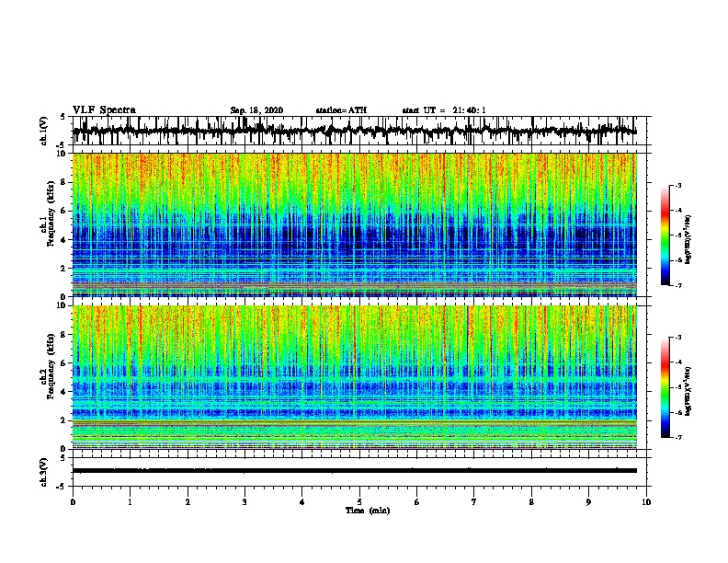This screenshot has height=563, width=728.
Task: Click time axis tick label "5"
Action: click(359, 502)
